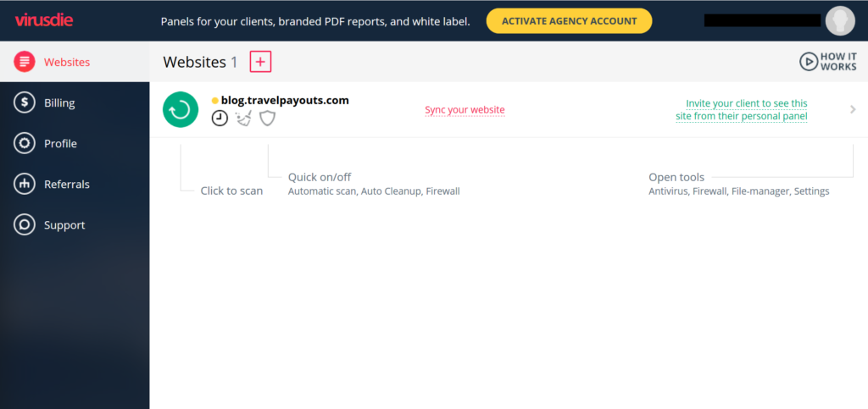Click the Virusdie logo
868x409 pixels.
coord(42,20)
